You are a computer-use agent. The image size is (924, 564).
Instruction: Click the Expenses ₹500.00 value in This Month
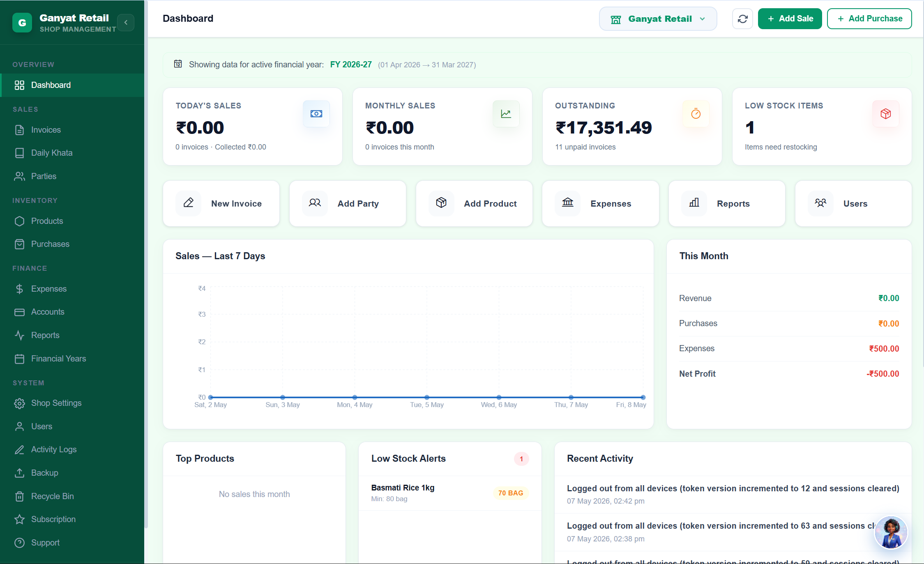click(884, 349)
